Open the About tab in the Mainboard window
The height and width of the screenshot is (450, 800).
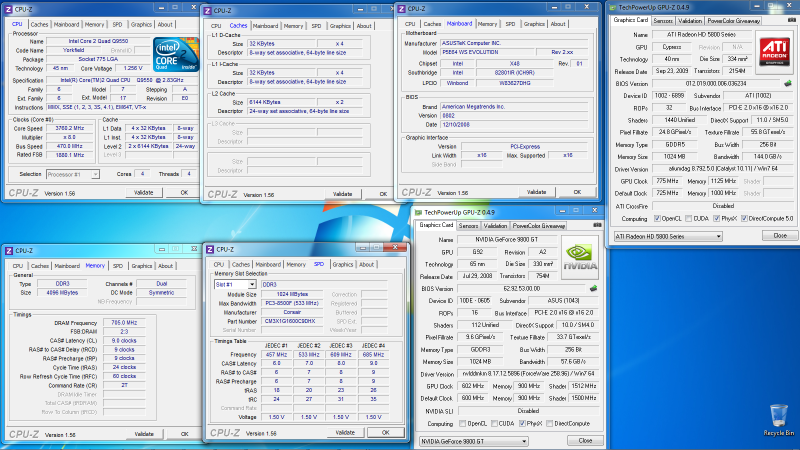click(558, 24)
